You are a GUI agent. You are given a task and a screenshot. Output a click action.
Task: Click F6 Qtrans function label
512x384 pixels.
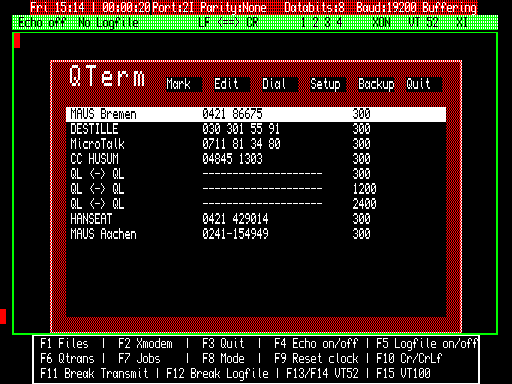(67, 359)
